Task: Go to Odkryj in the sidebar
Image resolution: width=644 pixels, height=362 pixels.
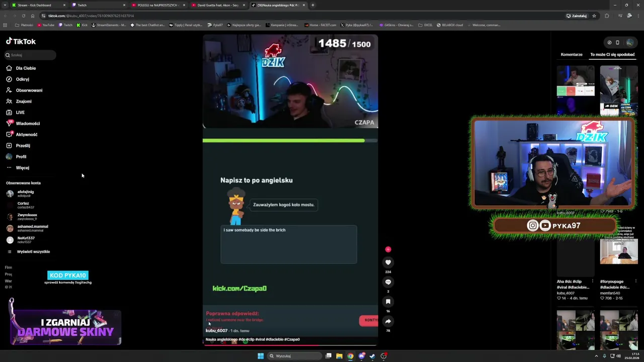Action: [22, 79]
